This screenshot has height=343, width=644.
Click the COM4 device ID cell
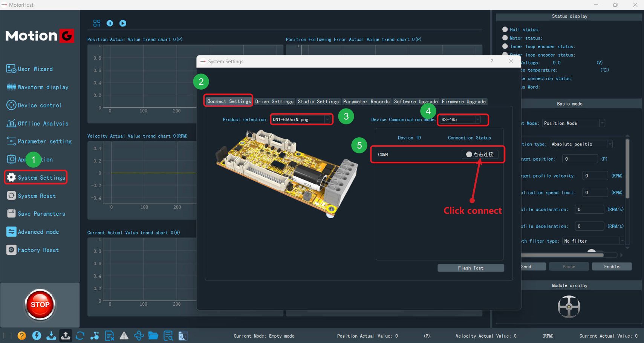(383, 155)
